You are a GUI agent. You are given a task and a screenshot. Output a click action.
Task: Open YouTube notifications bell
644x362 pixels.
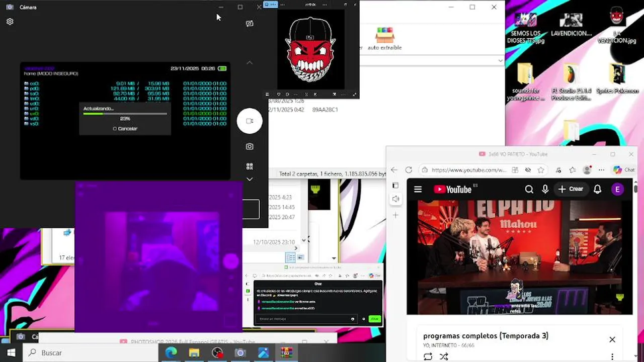click(x=597, y=190)
